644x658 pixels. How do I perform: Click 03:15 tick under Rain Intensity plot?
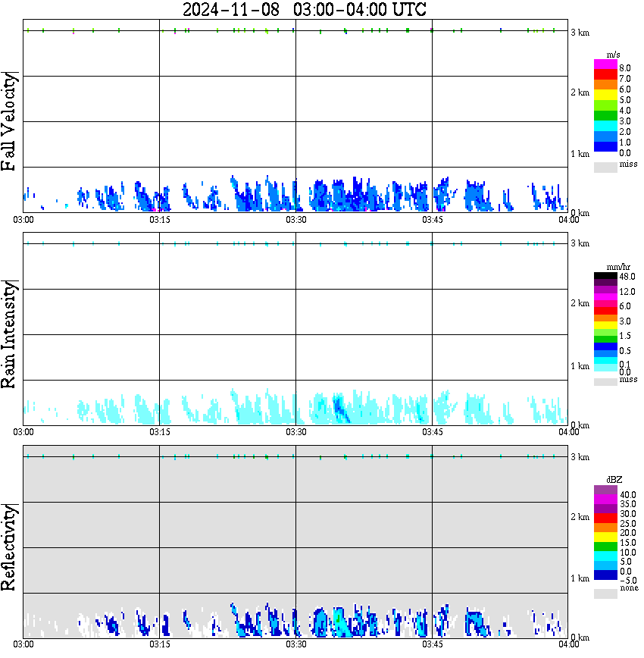pos(160,432)
